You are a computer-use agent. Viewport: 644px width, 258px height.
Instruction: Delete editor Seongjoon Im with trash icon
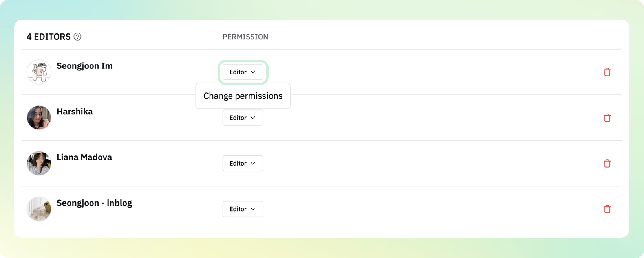pos(607,72)
